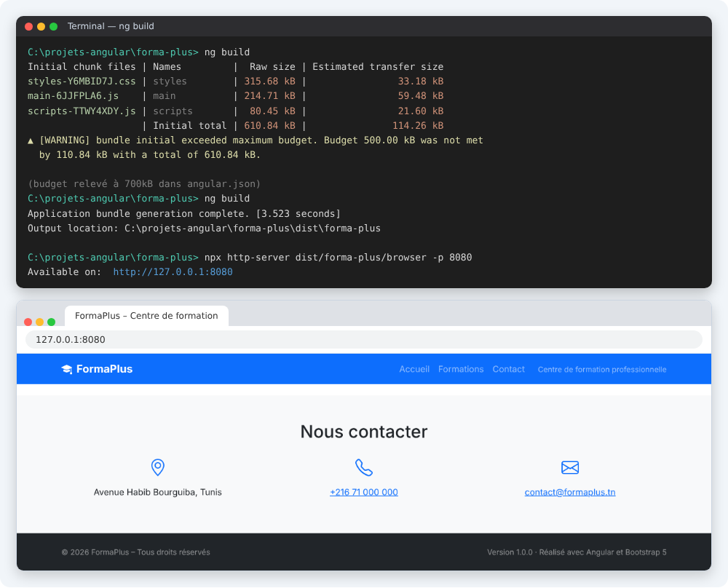The width and height of the screenshot is (728, 588).
Task: Click the 59.48 kB transfer size value
Action: 421,96
